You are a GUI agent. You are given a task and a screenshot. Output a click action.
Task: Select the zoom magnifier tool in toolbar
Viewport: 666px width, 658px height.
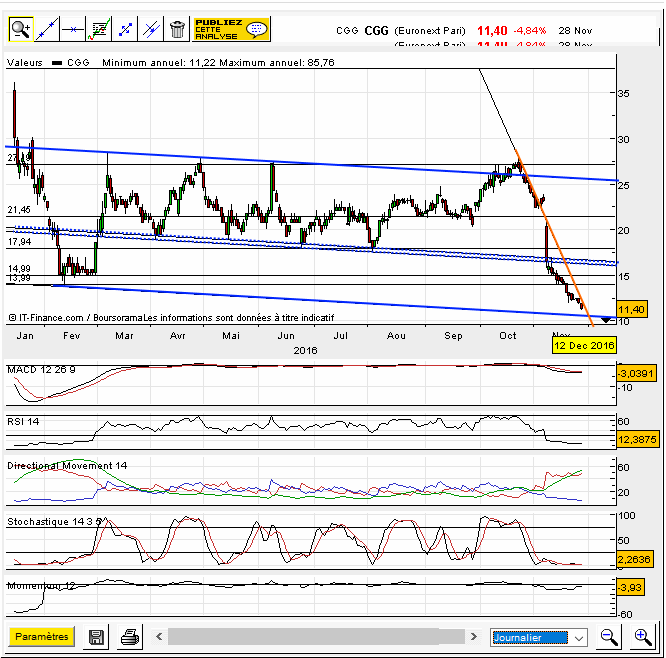20,29
